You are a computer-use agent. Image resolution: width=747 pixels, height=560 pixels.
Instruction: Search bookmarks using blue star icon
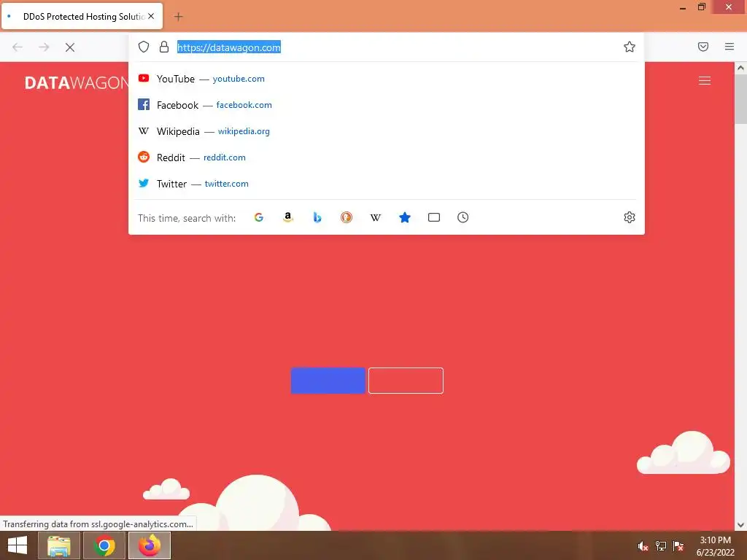click(x=404, y=217)
